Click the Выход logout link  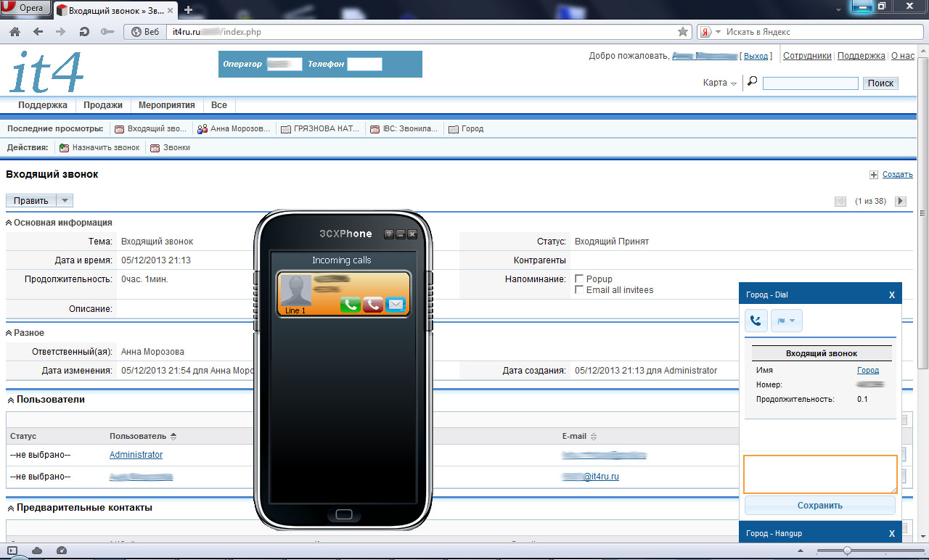click(756, 56)
